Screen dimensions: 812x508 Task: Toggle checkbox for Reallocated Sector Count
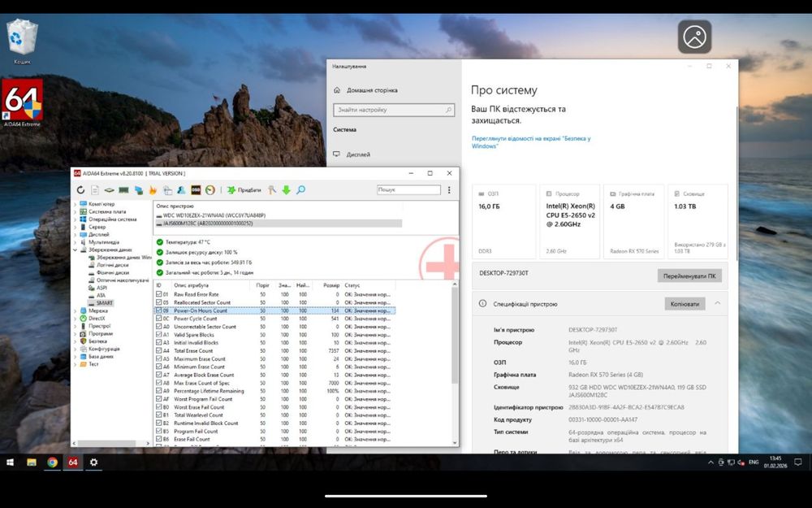click(x=159, y=302)
